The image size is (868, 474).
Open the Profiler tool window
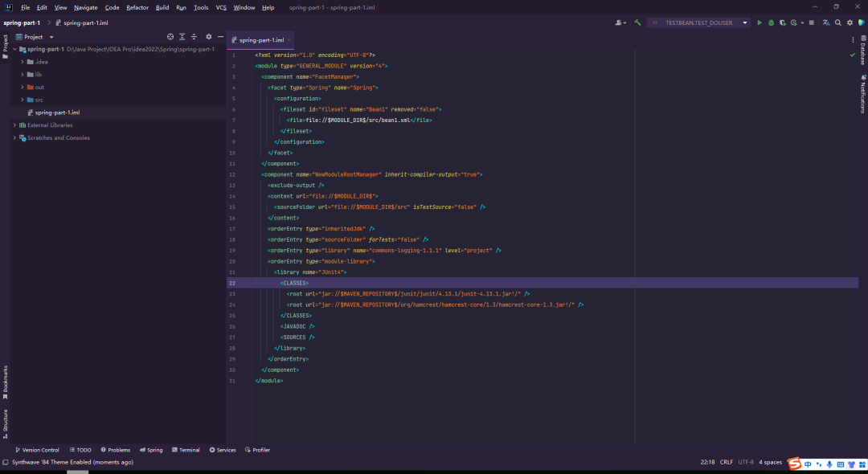point(257,450)
